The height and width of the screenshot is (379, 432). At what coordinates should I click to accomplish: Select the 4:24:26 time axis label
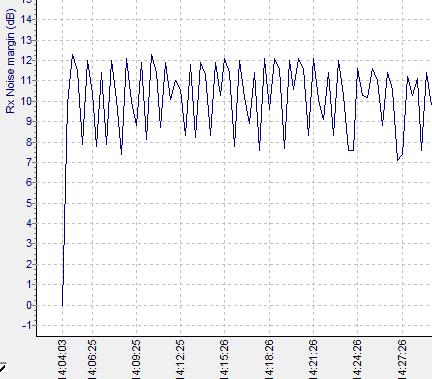pos(357,359)
